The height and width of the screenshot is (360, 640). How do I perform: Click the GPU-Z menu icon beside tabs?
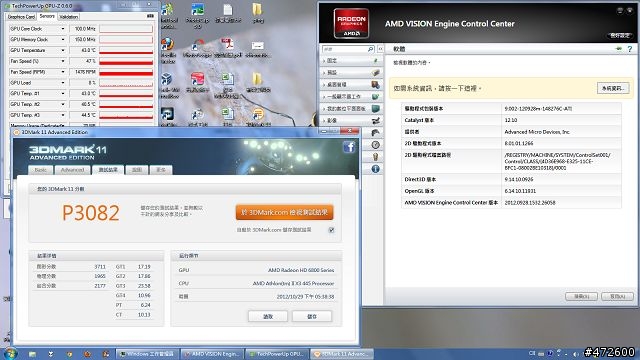click(150, 16)
